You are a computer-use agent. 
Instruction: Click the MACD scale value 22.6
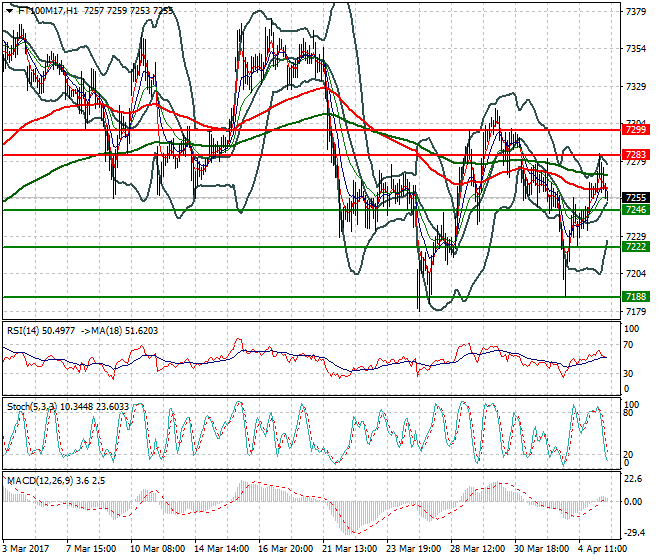tap(633, 479)
